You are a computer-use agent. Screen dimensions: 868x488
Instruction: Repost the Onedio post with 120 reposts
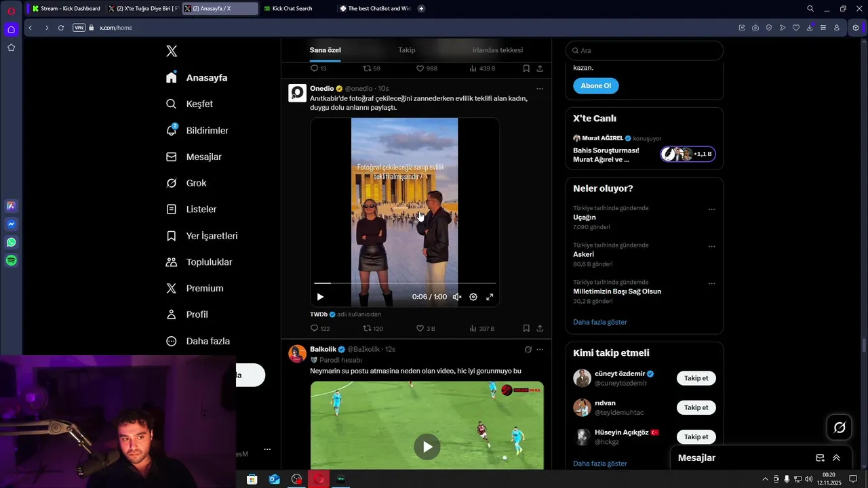(373, 328)
